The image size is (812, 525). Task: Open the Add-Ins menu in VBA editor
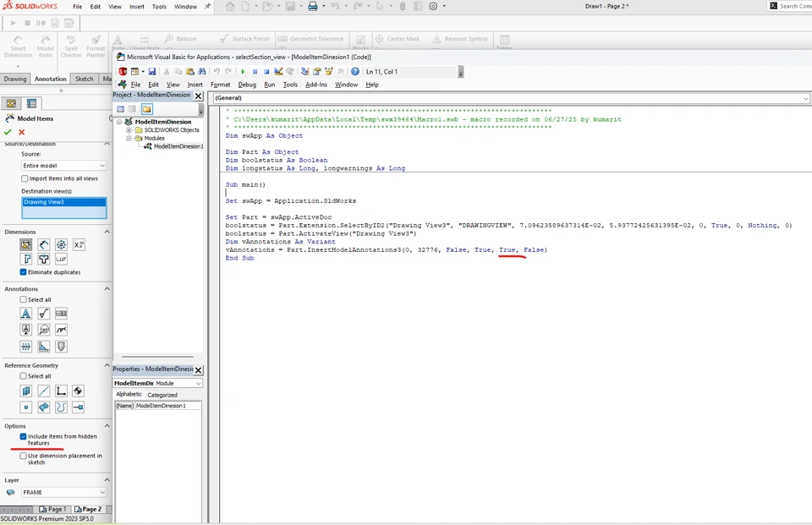[x=315, y=85]
